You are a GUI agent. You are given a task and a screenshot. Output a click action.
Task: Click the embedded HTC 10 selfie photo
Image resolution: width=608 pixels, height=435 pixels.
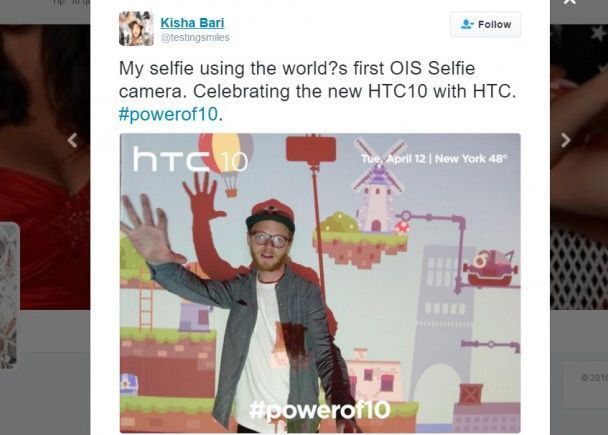click(320, 283)
